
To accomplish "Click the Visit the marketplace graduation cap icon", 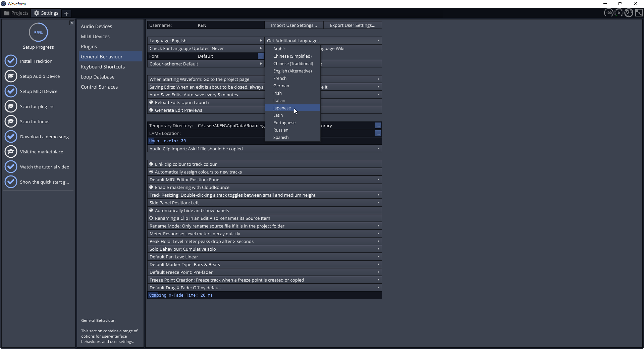I will click(x=11, y=152).
